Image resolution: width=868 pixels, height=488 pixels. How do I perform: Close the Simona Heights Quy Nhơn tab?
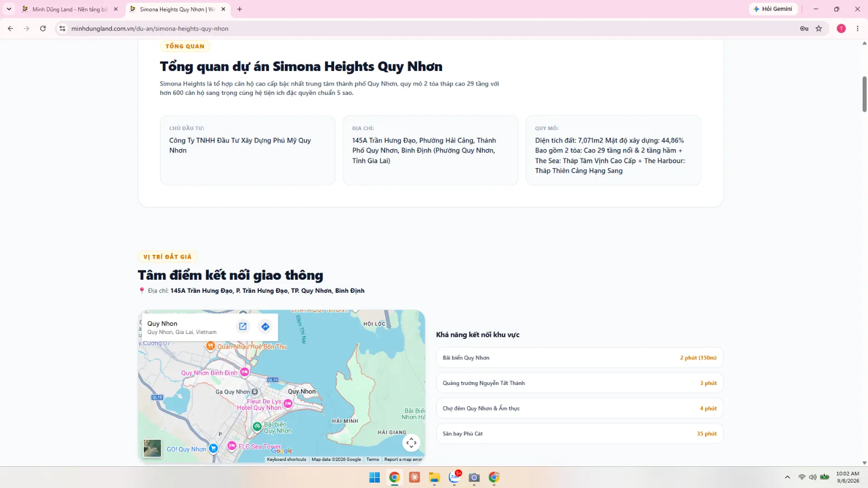pyautogui.click(x=223, y=9)
